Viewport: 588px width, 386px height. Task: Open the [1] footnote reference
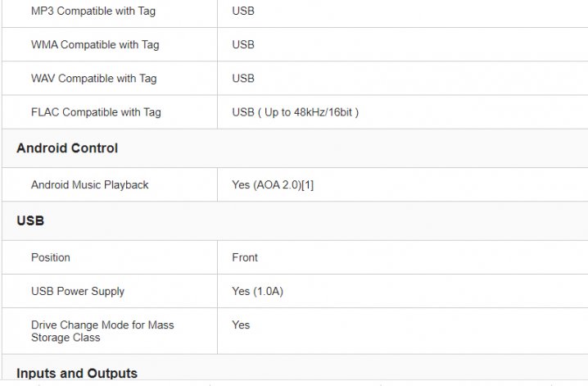pyautogui.click(x=307, y=185)
